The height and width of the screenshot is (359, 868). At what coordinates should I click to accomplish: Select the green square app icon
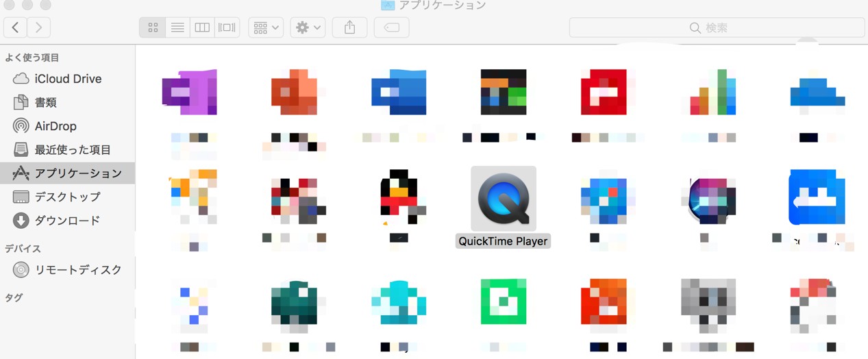504,301
